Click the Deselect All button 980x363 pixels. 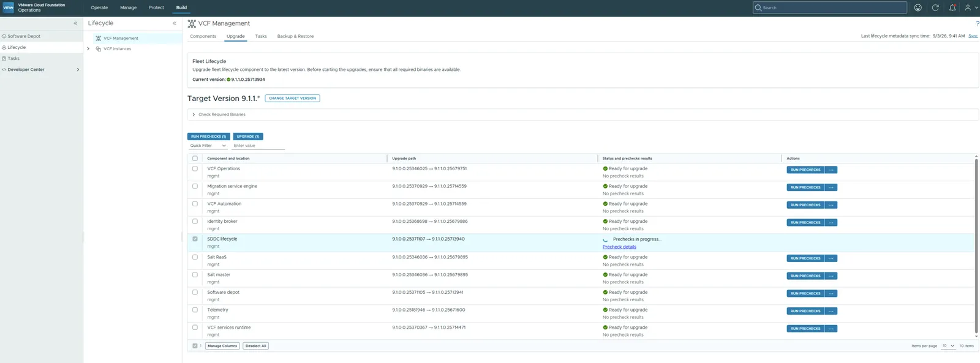256,346
